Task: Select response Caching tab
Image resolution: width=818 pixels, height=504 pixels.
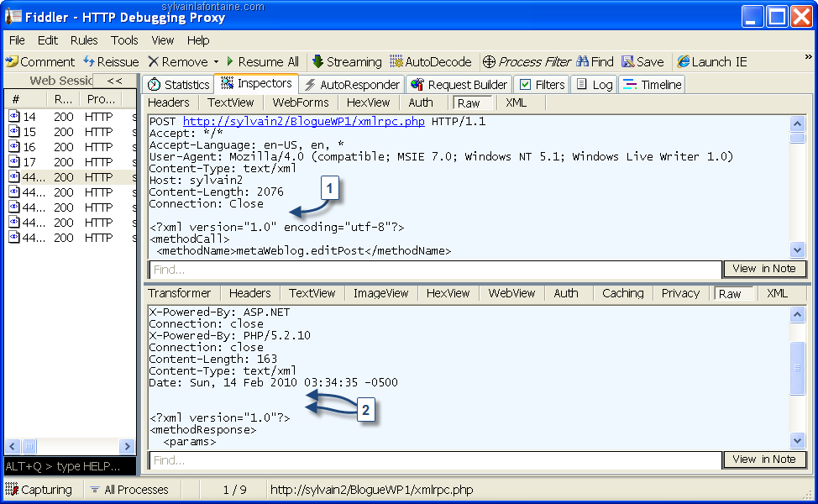Action: pyautogui.click(x=623, y=293)
